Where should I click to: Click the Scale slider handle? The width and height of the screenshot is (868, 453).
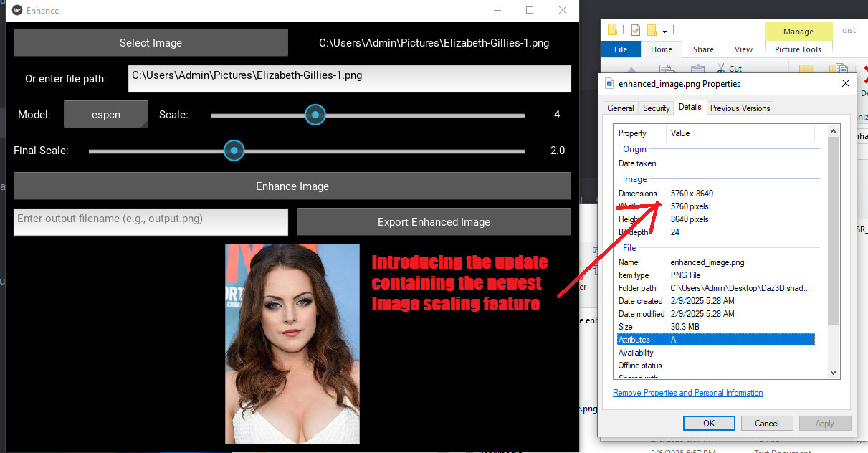pyautogui.click(x=315, y=115)
